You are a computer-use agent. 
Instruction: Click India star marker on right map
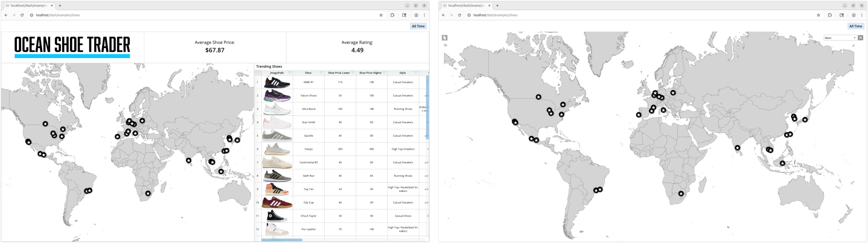coord(737,148)
